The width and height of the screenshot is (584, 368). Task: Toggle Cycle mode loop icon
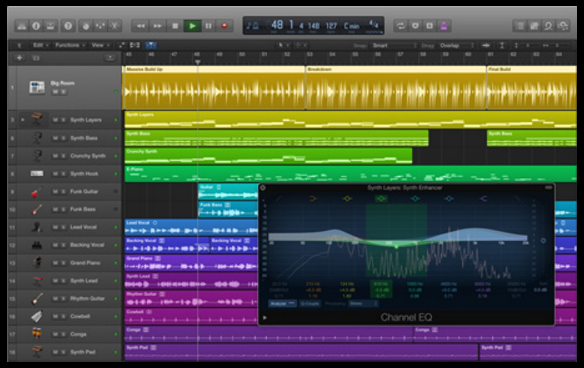click(x=401, y=26)
